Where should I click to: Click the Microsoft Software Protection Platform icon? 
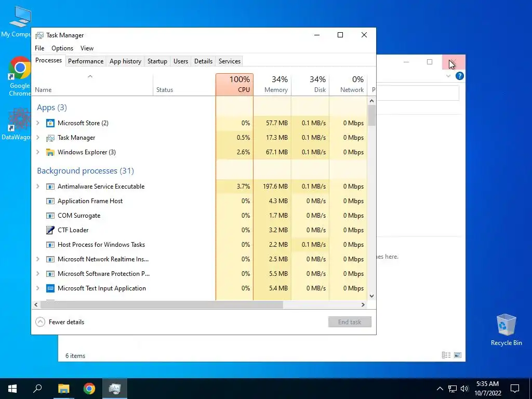[x=50, y=274]
